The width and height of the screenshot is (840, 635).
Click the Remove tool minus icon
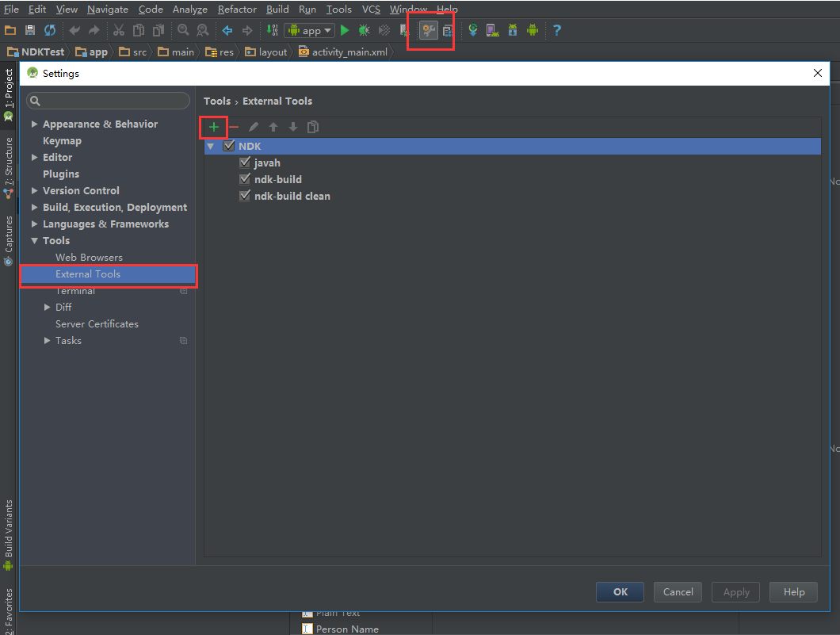234,127
